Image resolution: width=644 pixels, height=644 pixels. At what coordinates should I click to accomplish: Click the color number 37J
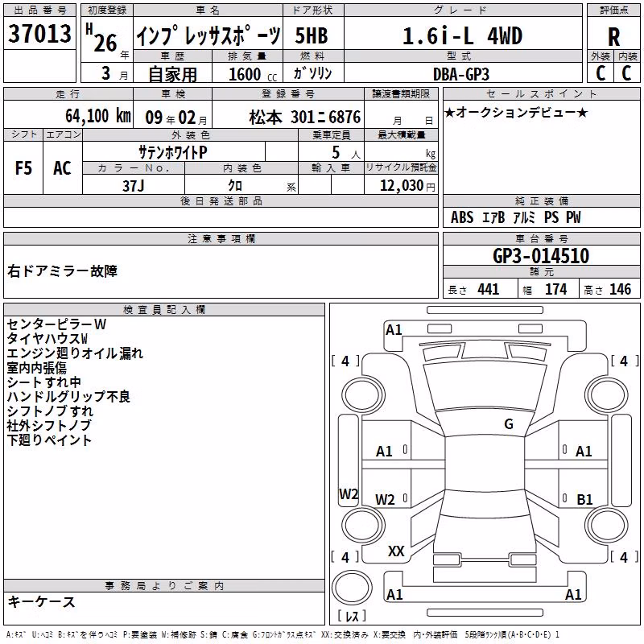pos(133,186)
